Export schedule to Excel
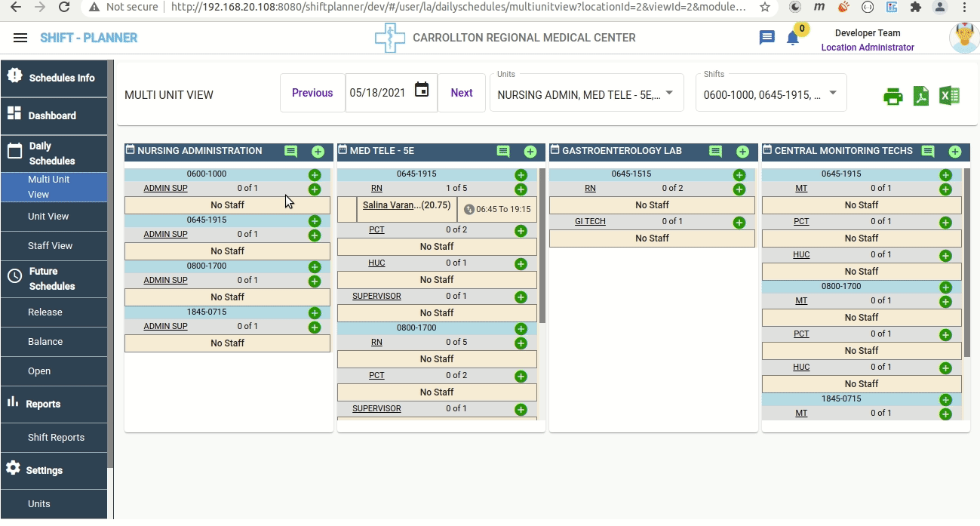The height and width of the screenshot is (526, 980). [949, 97]
